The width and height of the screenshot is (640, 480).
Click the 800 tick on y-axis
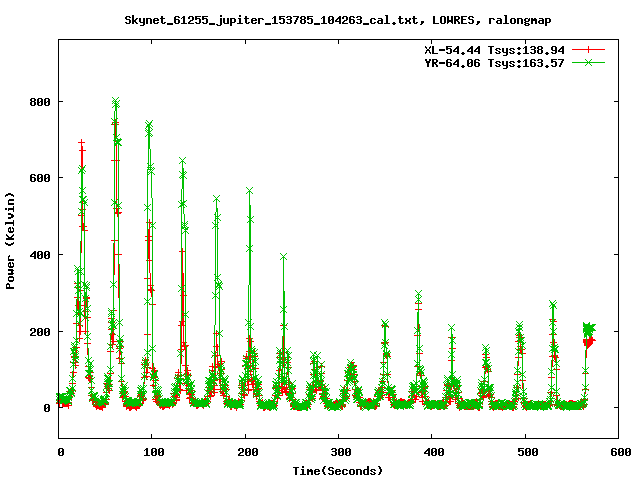pyautogui.click(x=40, y=102)
